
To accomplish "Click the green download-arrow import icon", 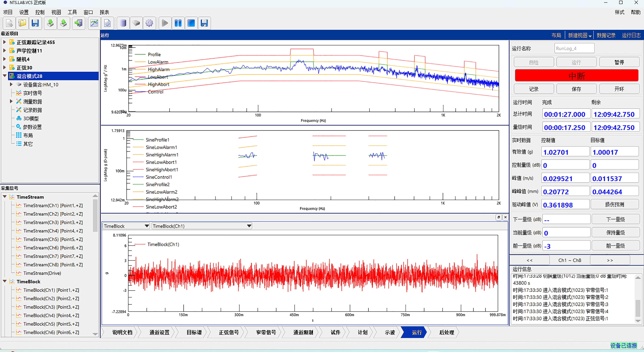I will coord(50,23).
